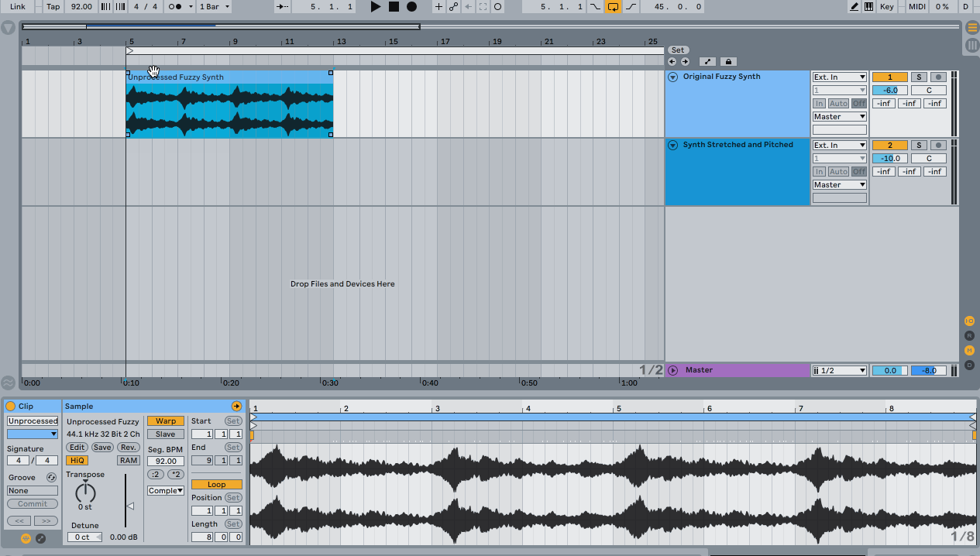Toggle the arrangement Loop switch
The image size is (980, 556).
[x=613, y=6]
